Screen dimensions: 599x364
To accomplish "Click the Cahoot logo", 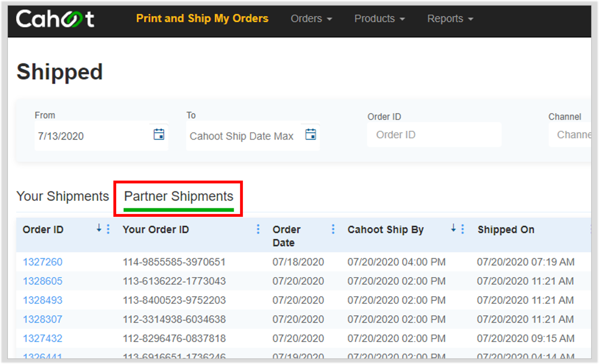I will (x=55, y=18).
